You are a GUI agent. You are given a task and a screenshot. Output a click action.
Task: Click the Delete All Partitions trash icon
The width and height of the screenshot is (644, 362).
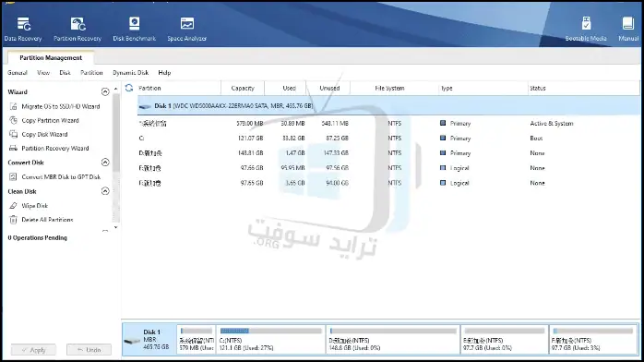click(x=13, y=220)
